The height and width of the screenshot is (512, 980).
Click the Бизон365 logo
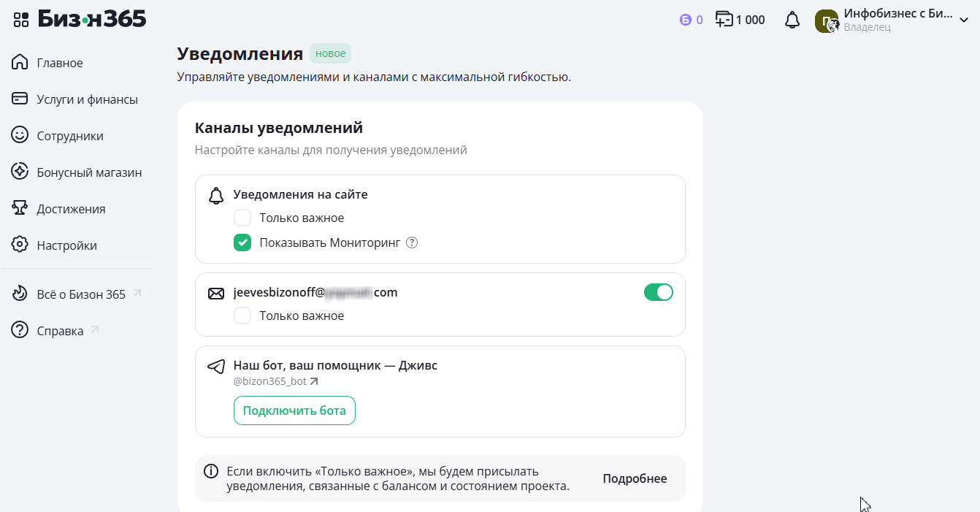click(x=93, y=20)
